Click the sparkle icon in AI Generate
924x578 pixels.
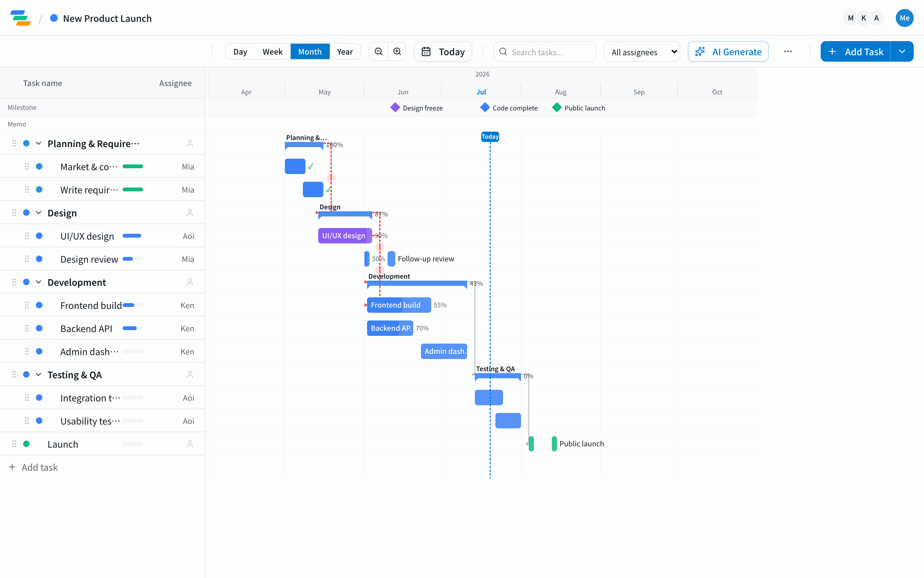(700, 52)
